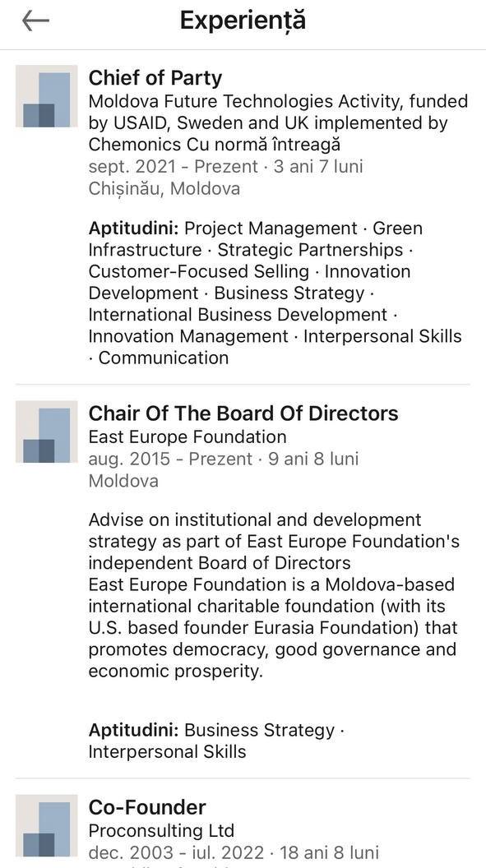This screenshot has width=486, height=868.
Task: Open the Co-Founder position title
Action: click(x=147, y=807)
